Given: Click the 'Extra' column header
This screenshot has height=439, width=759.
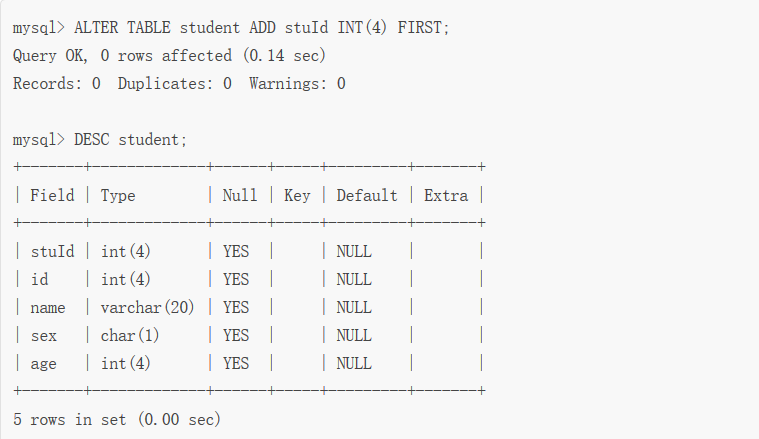Looking at the screenshot, I should (x=446, y=195).
